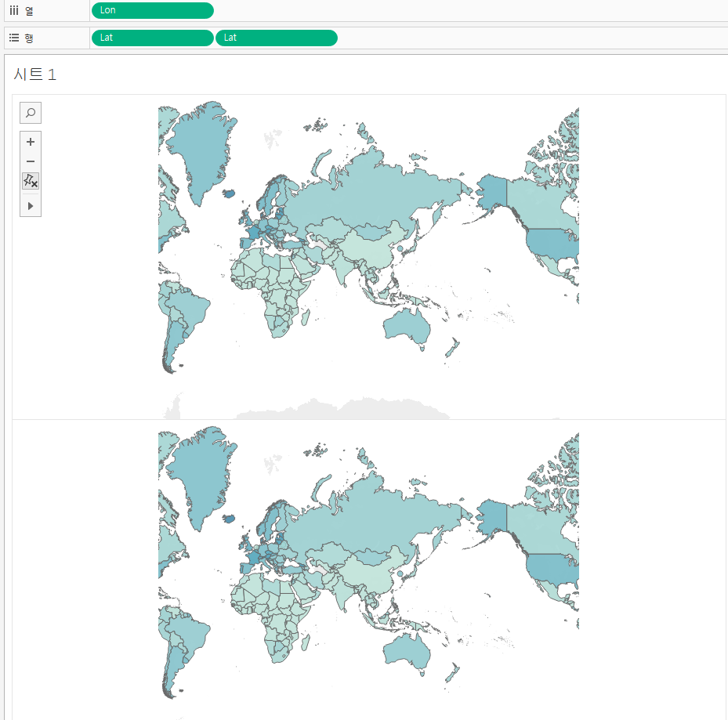
Task: Click the reset map pin icon
Action: tap(31, 180)
